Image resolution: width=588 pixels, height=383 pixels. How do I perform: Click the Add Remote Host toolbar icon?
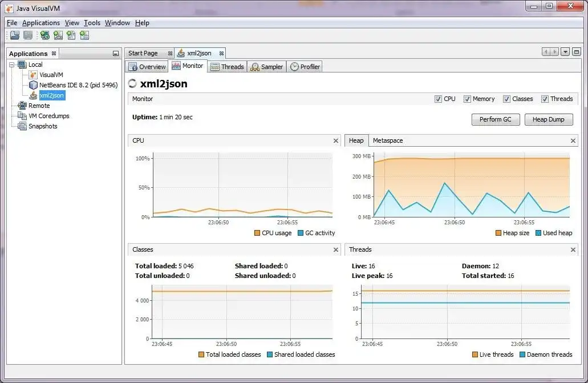(x=45, y=35)
